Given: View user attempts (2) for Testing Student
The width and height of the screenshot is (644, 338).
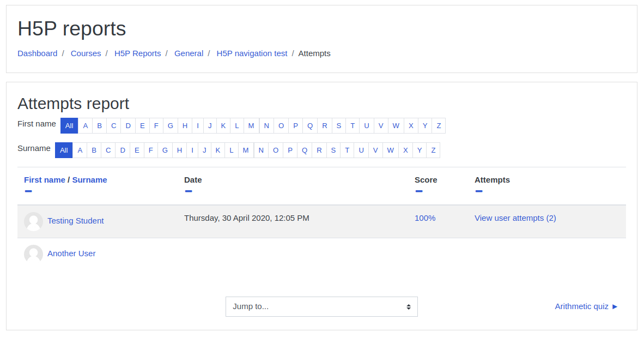Looking at the screenshot, I should click(515, 219).
